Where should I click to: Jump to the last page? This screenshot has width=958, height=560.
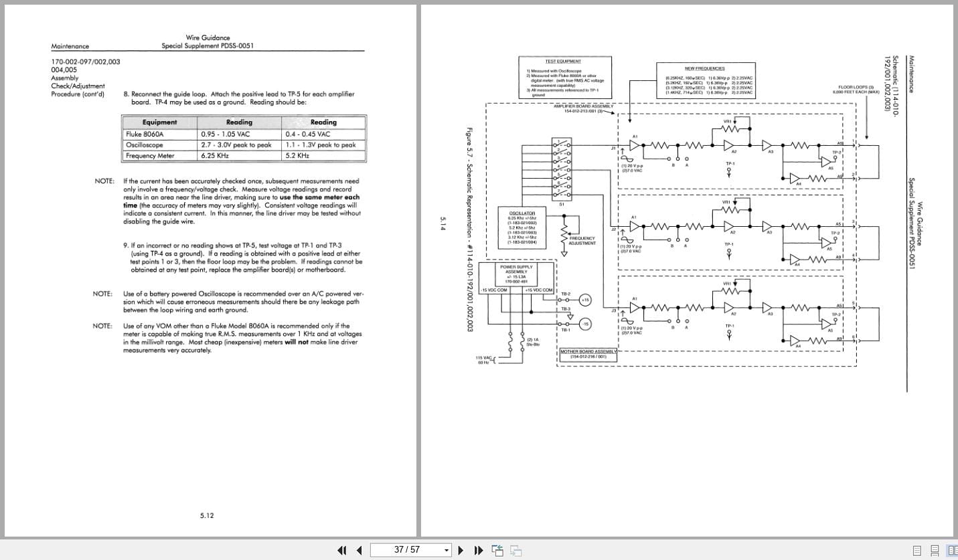point(478,550)
